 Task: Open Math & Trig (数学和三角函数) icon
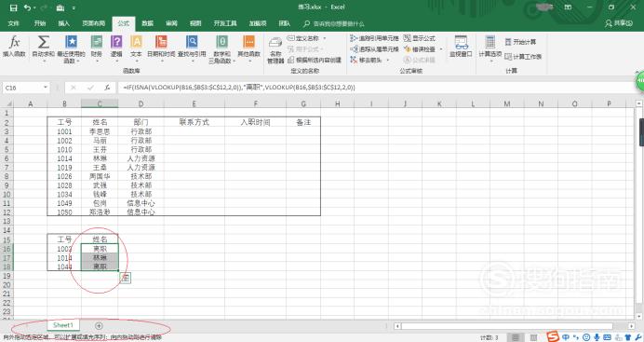pos(221,42)
